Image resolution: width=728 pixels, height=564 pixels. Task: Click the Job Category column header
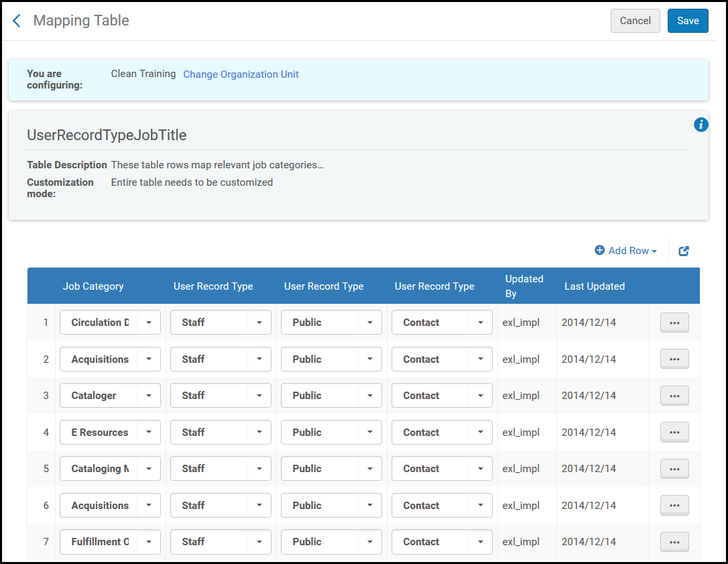coord(93,286)
